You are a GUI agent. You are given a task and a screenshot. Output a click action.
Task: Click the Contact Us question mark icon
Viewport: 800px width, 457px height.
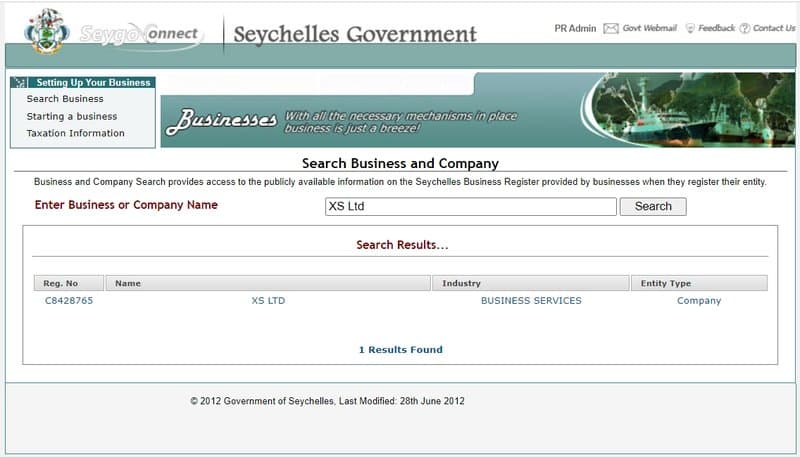click(x=744, y=29)
